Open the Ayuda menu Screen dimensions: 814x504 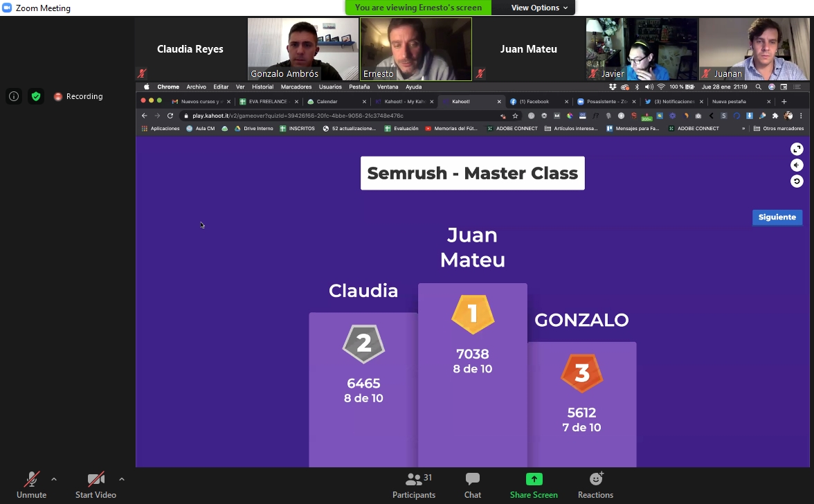(x=414, y=87)
